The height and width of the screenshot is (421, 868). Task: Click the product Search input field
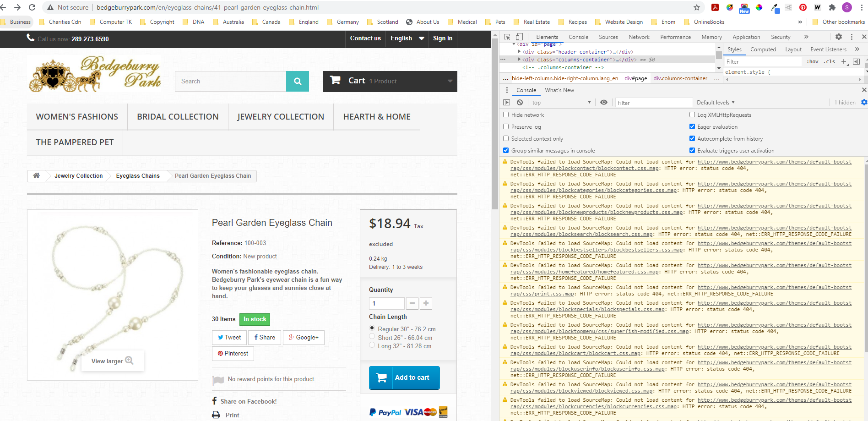[231, 81]
